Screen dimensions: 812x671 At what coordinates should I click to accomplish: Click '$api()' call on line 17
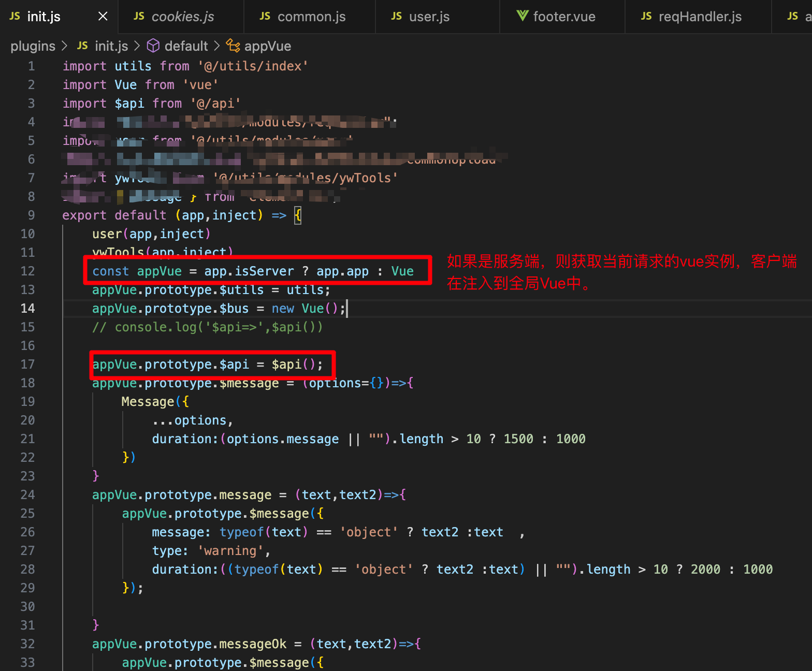pyautogui.click(x=294, y=364)
